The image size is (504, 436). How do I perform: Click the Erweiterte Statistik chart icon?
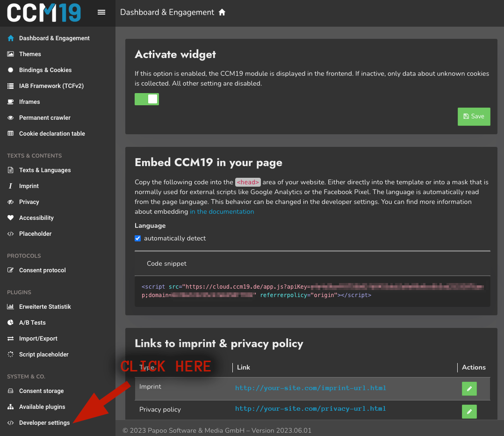pos(11,307)
